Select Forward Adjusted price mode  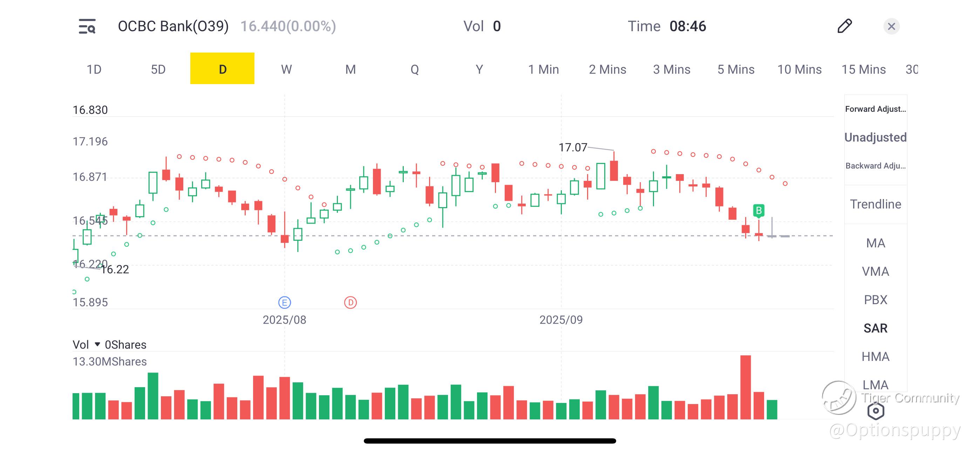click(x=876, y=109)
